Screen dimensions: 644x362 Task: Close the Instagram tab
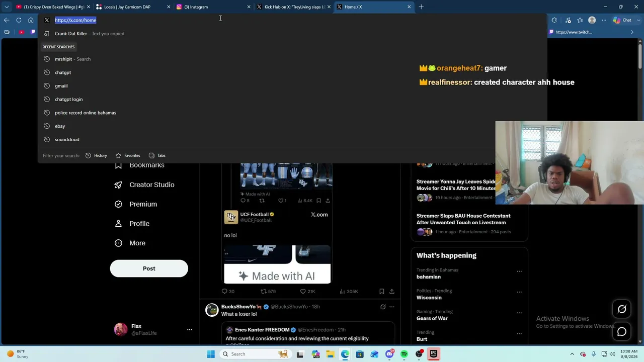pos(249,7)
